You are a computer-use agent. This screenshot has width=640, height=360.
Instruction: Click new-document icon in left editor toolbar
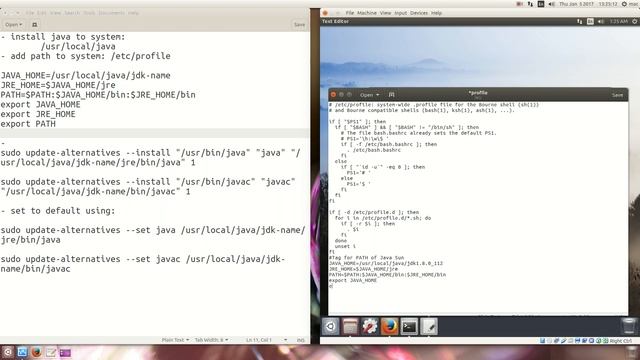[x=35, y=24]
